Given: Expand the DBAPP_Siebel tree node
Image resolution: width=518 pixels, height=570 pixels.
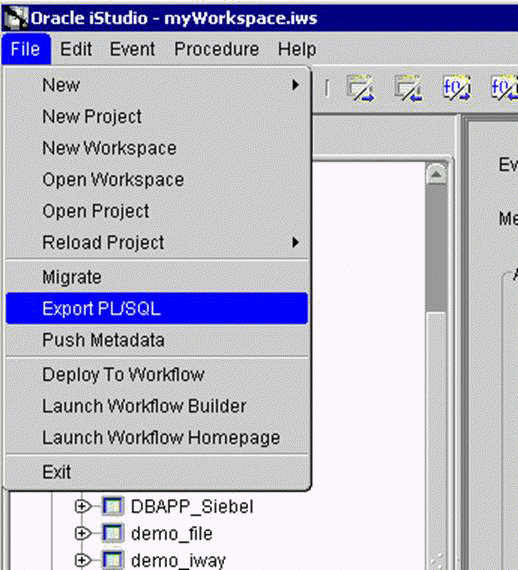Looking at the screenshot, I should 83,506.
